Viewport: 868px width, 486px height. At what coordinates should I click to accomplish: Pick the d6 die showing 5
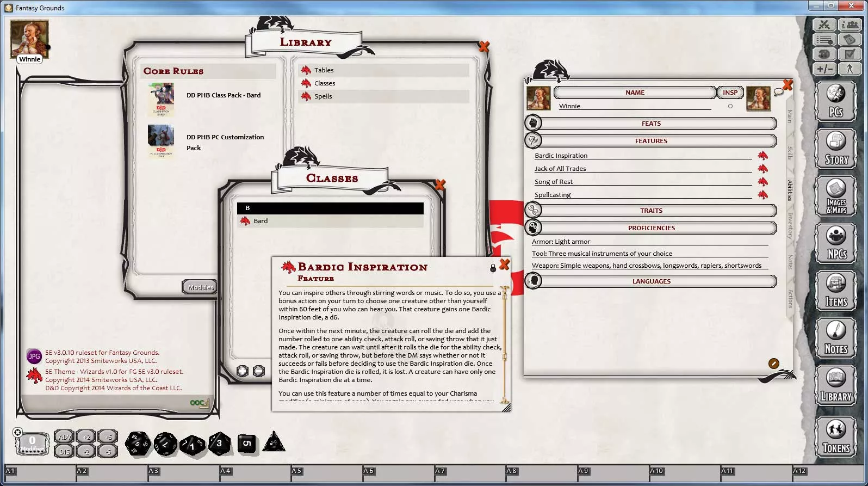[246, 444]
